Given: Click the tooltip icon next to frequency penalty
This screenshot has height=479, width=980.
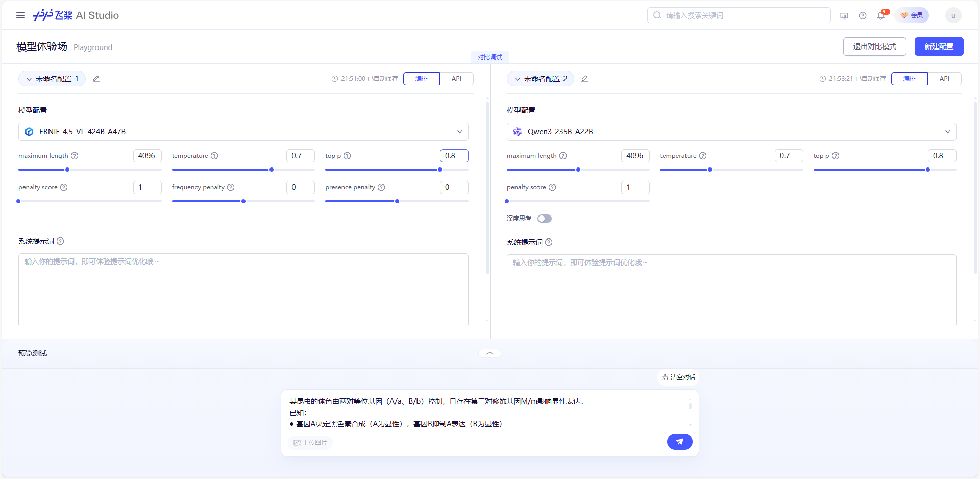Looking at the screenshot, I should [x=231, y=187].
